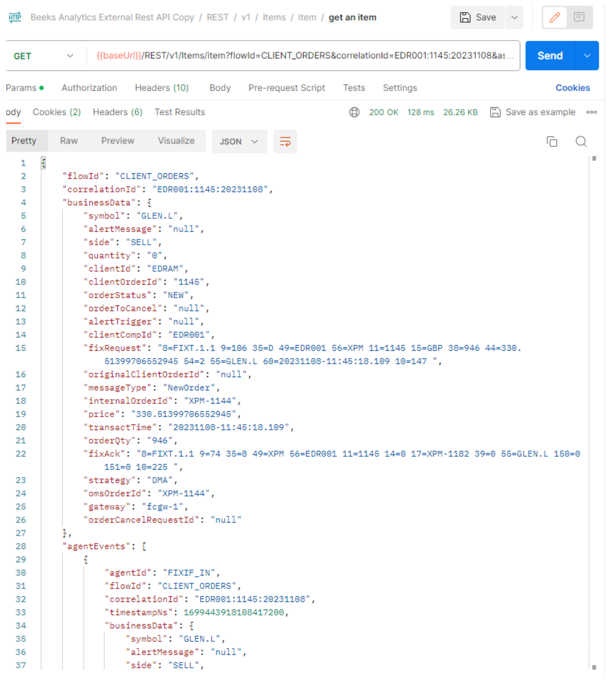616x681 pixels.
Task: Click the response vertical scrollbar
Action: [x=594, y=413]
